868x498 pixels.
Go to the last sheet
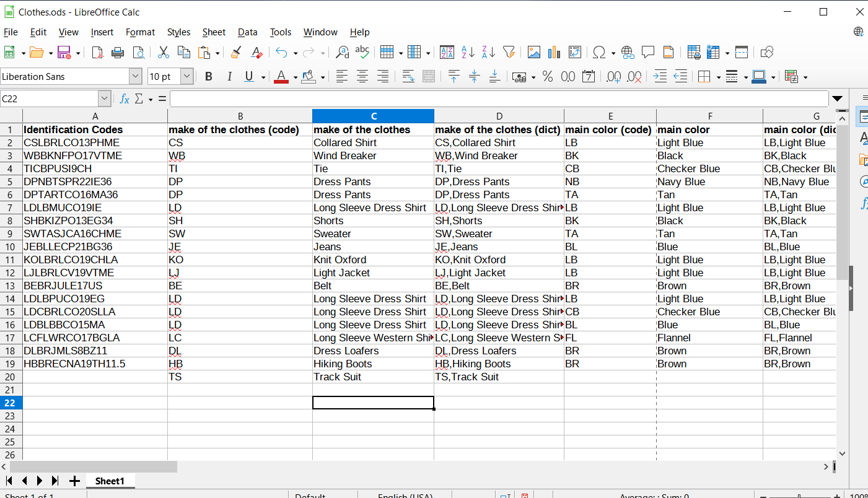[x=55, y=481]
